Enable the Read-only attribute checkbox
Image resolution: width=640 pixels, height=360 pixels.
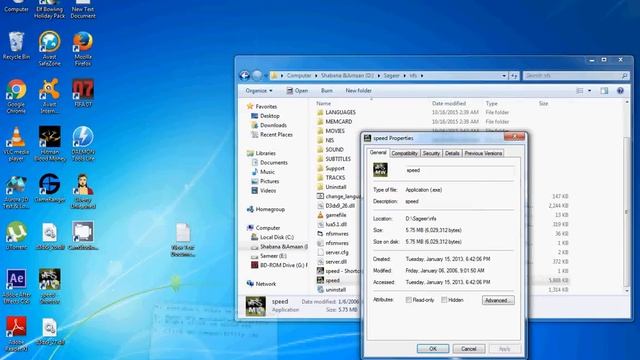[x=409, y=300]
